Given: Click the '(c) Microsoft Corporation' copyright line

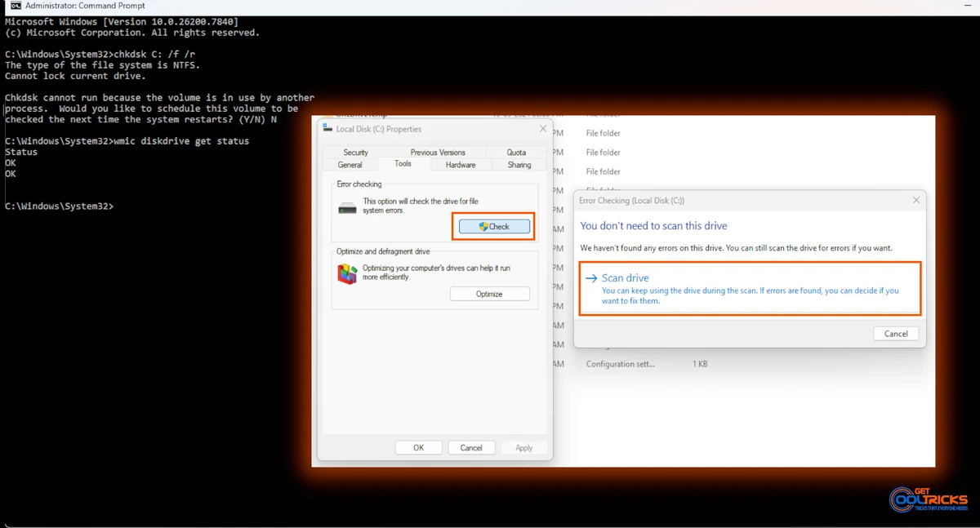Looking at the screenshot, I should coord(132,33).
